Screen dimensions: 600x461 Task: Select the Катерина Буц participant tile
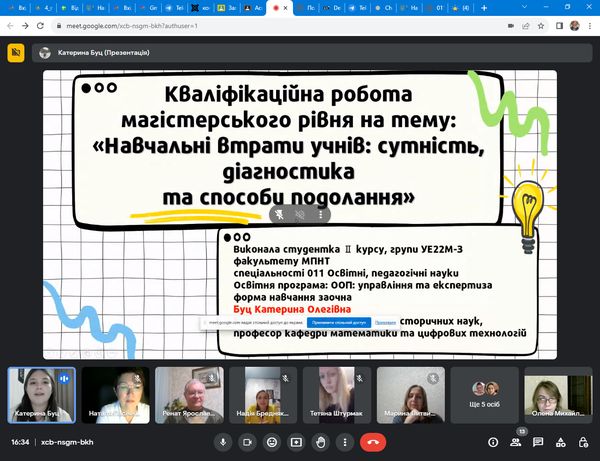(41, 392)
